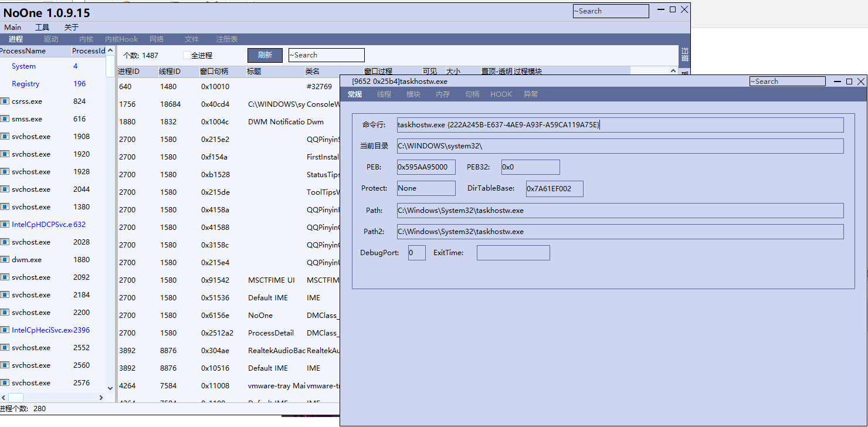Switch to the 内核 tab
This screenshot has width=868, height=427.
point(86,39)
